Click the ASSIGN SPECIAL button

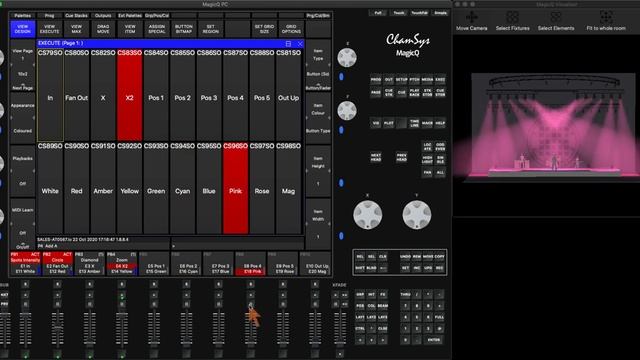[157, 29]
